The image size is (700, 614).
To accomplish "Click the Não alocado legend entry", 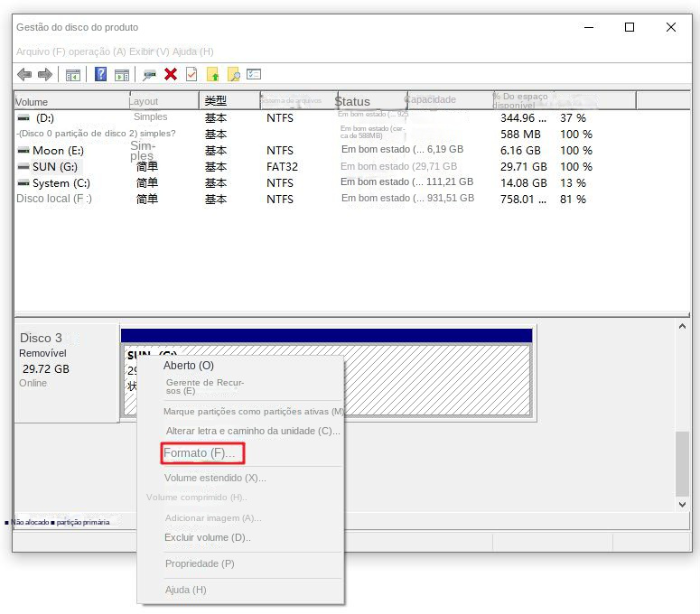I will click(27, 522).
